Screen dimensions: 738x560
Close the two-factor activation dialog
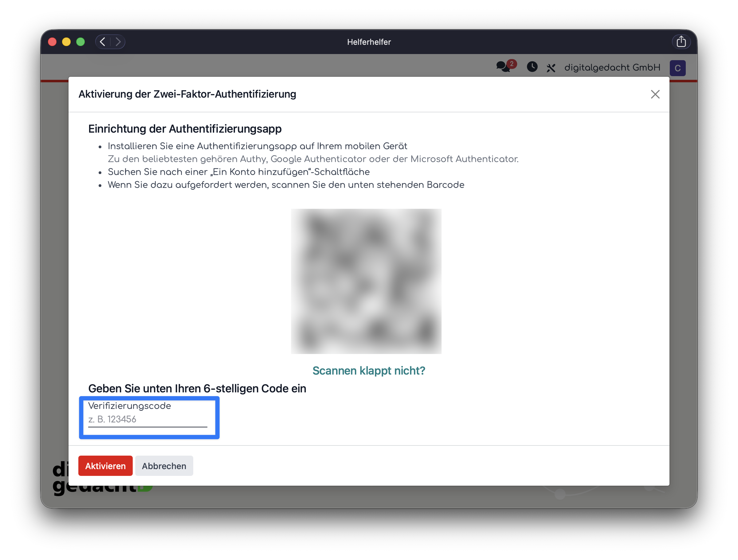(x=655, y=94)
